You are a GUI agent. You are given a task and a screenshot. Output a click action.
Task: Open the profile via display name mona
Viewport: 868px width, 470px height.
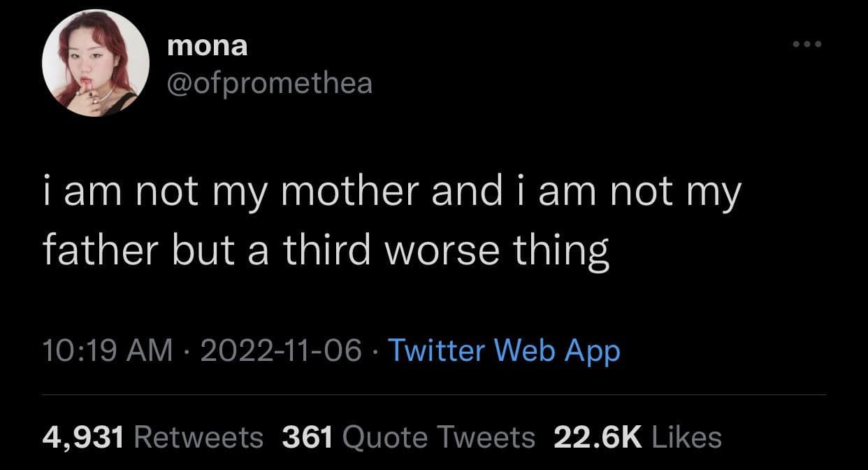coord(208,47)
